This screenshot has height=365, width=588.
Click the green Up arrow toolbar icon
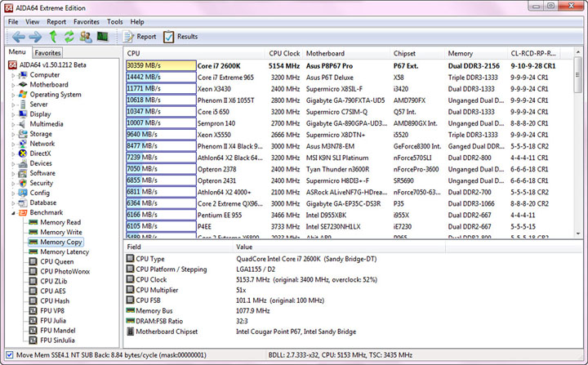pyautogui.click(x=53, y=37)
